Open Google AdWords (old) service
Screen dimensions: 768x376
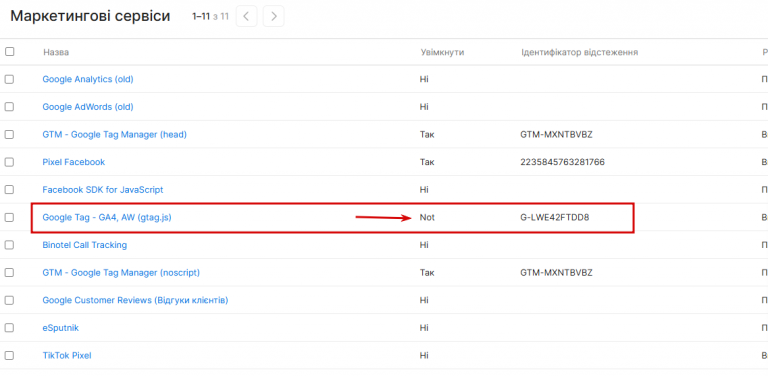click(x=88, y=107)
